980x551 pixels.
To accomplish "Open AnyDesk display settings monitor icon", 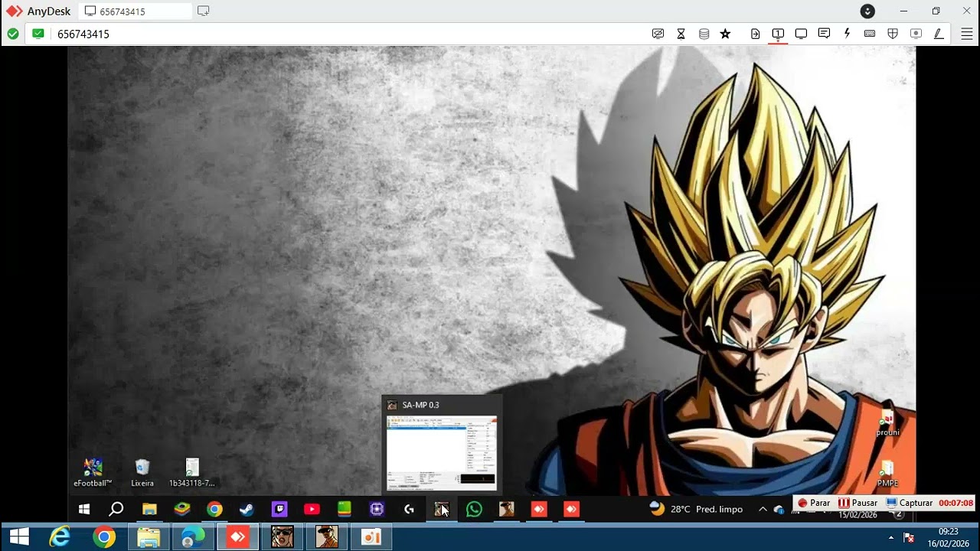I will [x=801, y=34].
